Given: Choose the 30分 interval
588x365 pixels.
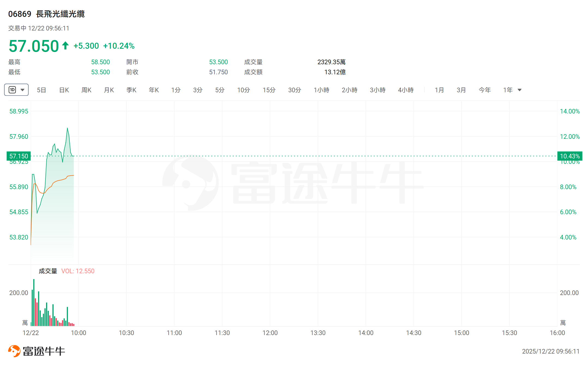Looking at the screenshot, I should point(295,90).
